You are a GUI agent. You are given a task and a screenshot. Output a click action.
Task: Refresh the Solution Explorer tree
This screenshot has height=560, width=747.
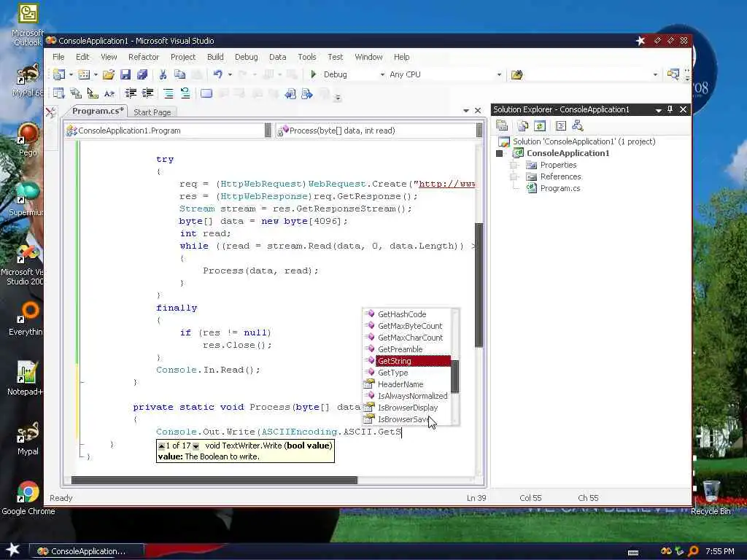540,125
